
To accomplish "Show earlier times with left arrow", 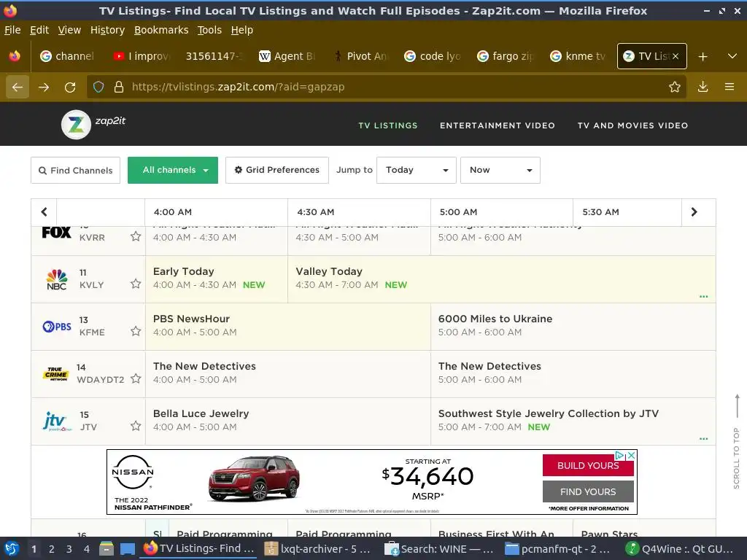I will click(x=44, y=212).
